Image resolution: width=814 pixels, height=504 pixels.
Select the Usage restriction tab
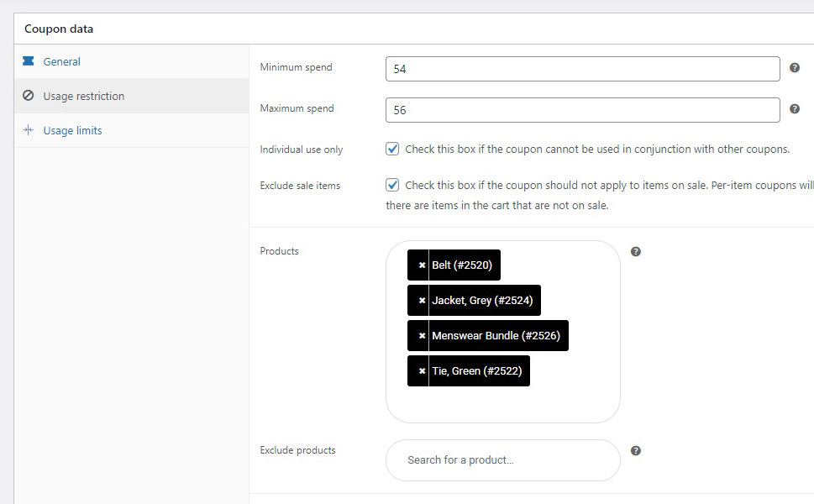[x=83, y=97]
